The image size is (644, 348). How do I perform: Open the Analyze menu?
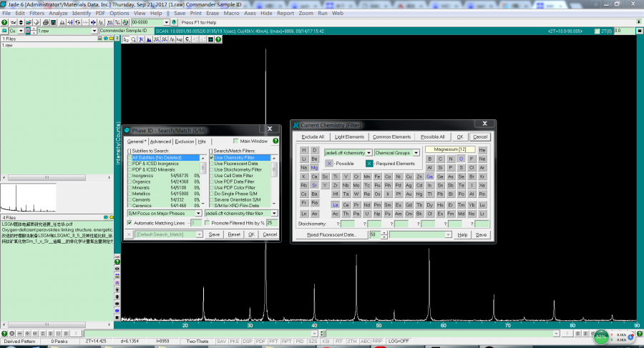[58, 13]
